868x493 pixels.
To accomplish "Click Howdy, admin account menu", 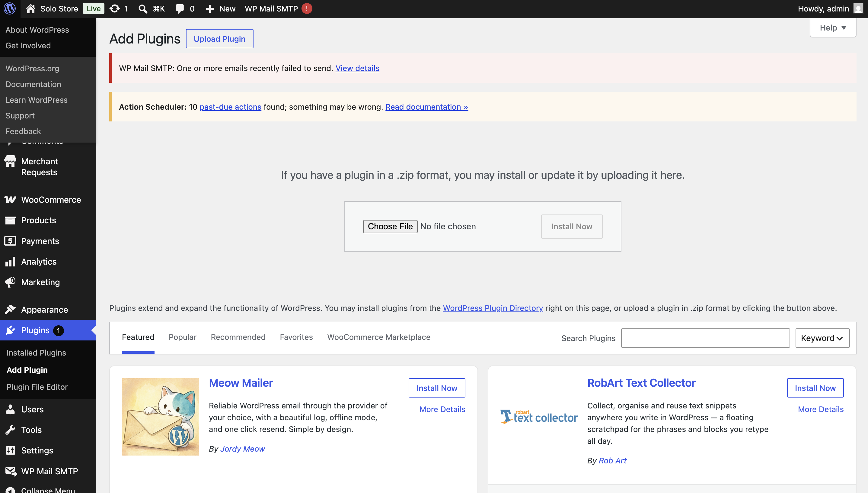I will point(831,8).
